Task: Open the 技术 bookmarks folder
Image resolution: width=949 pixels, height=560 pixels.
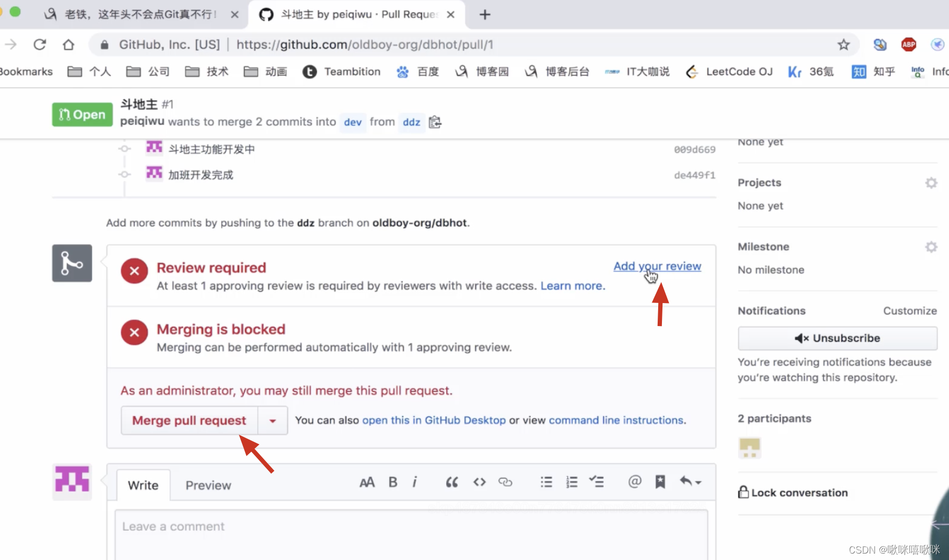Action: [207, 72]
